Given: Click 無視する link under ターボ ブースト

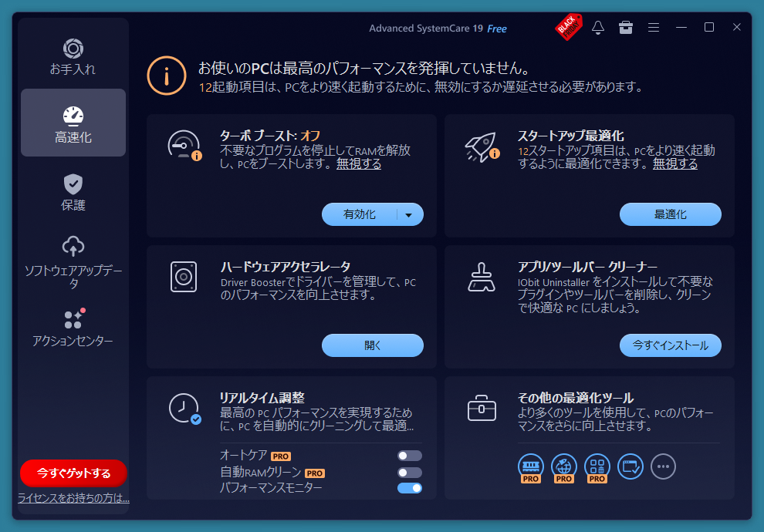Looking at the screenshot, I should point(358,163).
